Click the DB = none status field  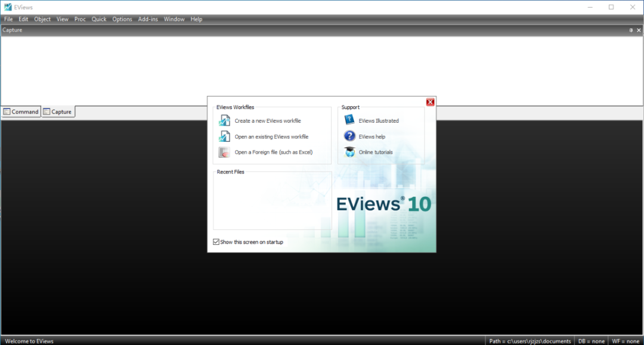[x=592, y=341]
